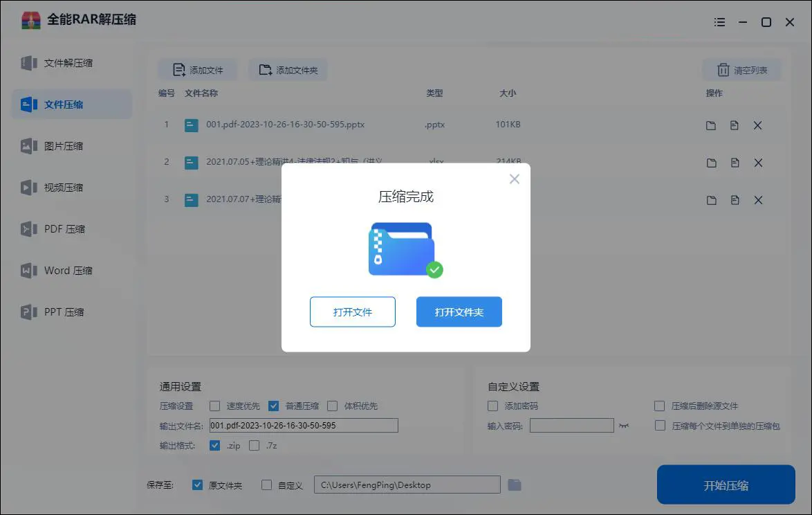Open folder icon for row 3
The image size is (812, 515).
(x=712, y=200)
